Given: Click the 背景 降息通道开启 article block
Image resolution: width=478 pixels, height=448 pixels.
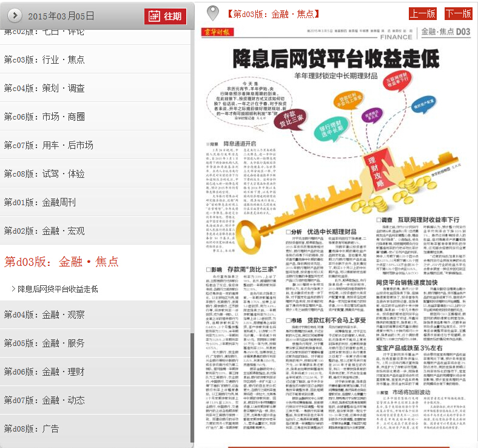Looking at the screenshot, I should (241, 197).
